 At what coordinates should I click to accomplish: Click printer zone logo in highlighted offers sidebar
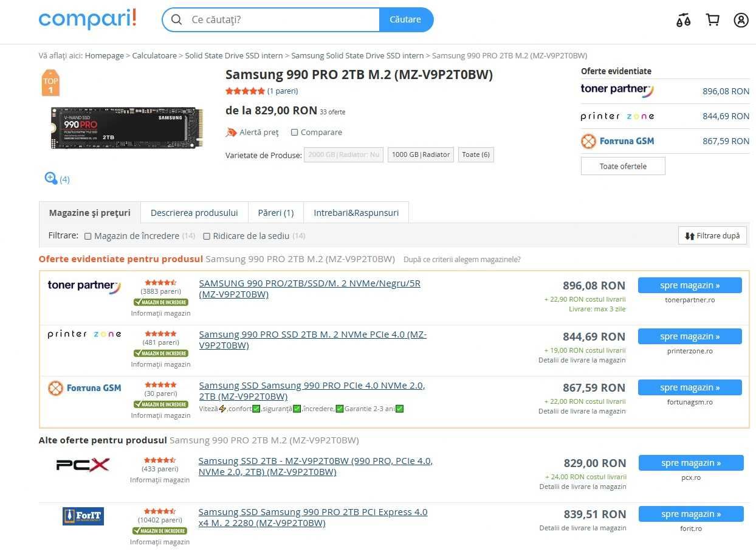point(617,116)
